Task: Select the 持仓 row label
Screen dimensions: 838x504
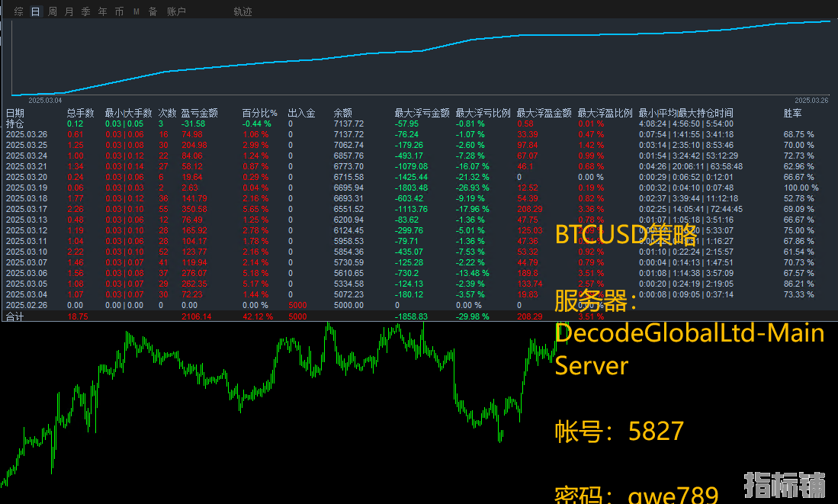Action: (x=15, y=124)
